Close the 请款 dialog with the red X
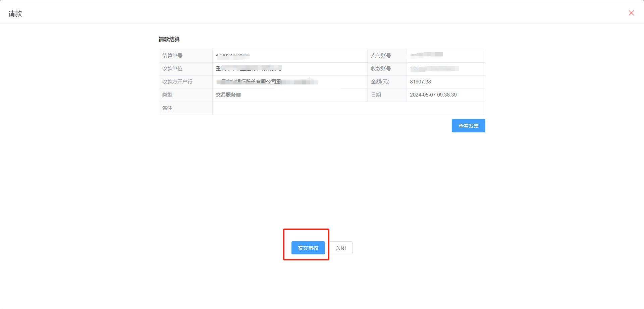This screenshot has width=644, height=309. click(x=631, y=13)
